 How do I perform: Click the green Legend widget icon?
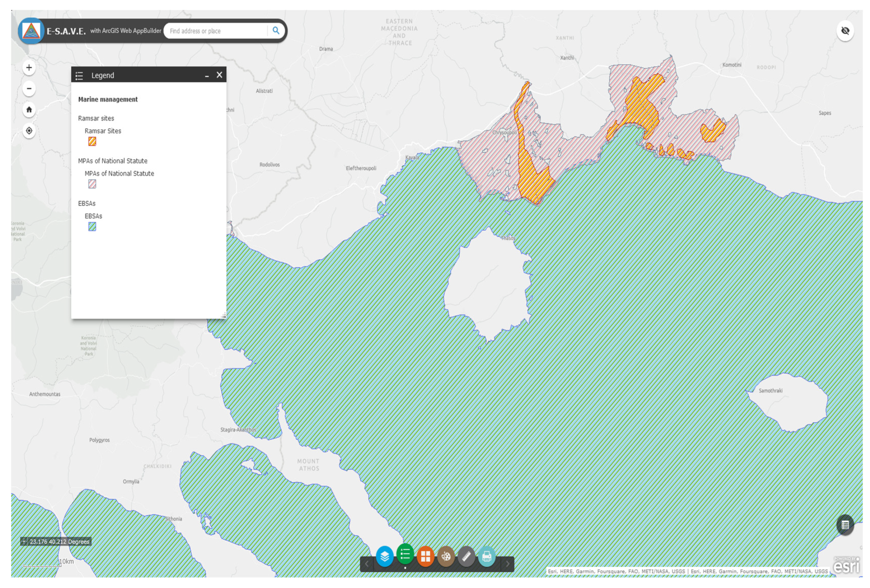405,554
